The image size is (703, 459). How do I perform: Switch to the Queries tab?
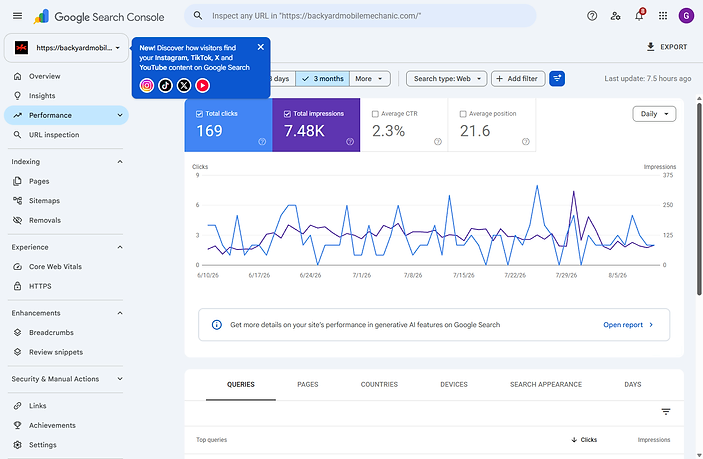[x=241, y=385]
